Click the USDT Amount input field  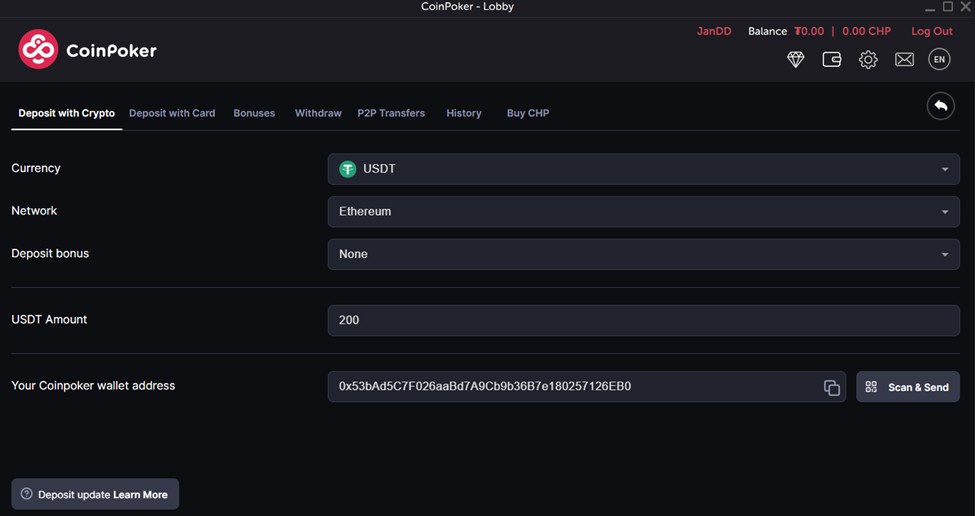click(x=643, y=321)
